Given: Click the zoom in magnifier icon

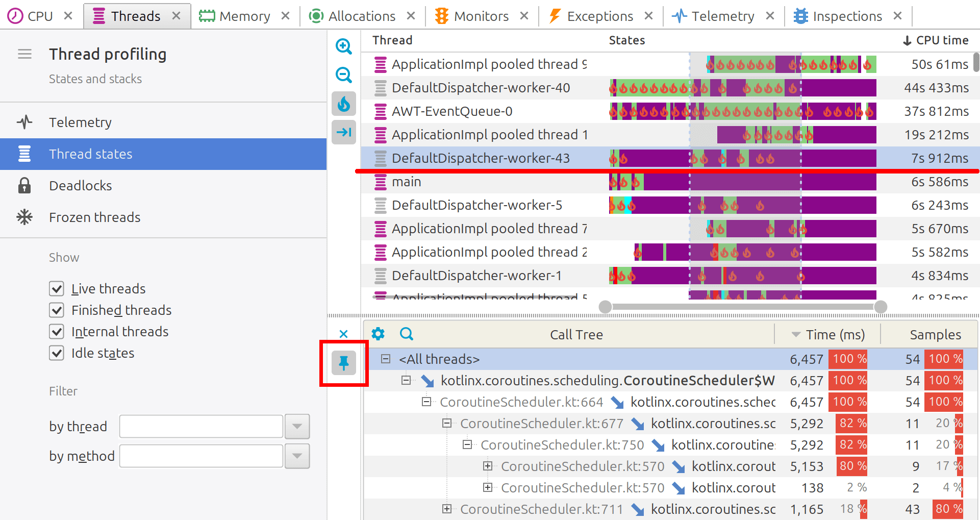Looking at the screenshot, I should 343,46.
